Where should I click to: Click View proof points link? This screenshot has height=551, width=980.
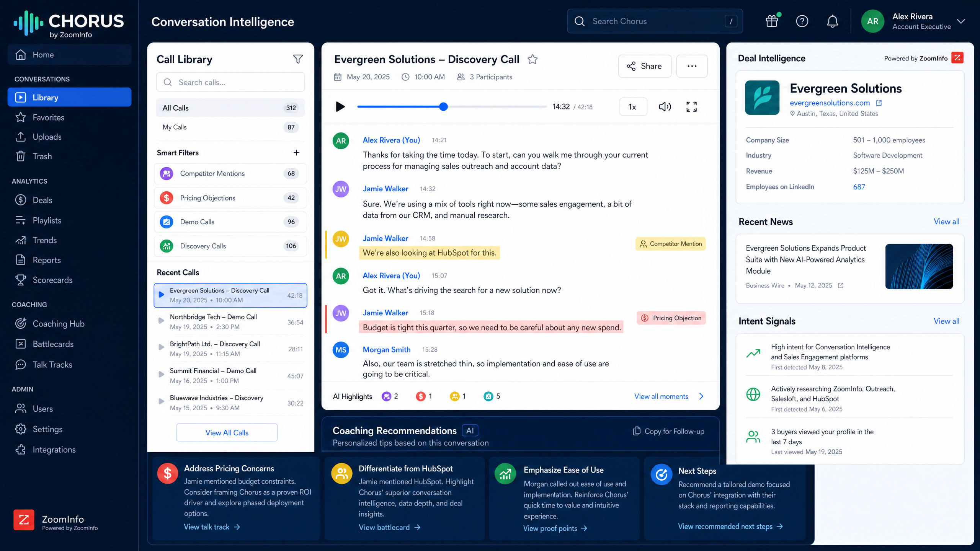point(555,528)
